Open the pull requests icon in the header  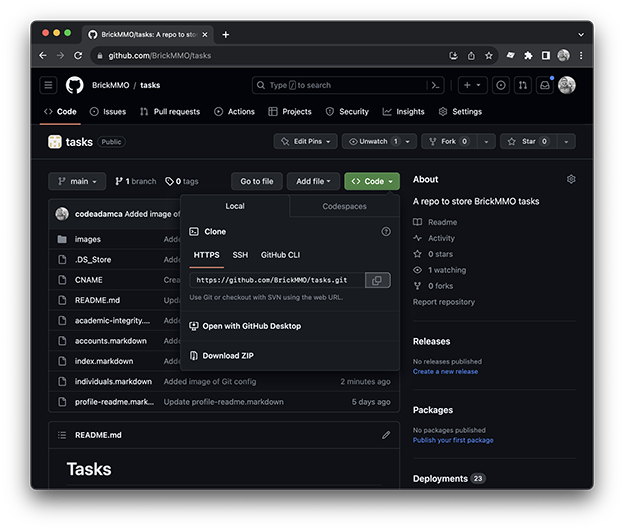coord(523,85)
